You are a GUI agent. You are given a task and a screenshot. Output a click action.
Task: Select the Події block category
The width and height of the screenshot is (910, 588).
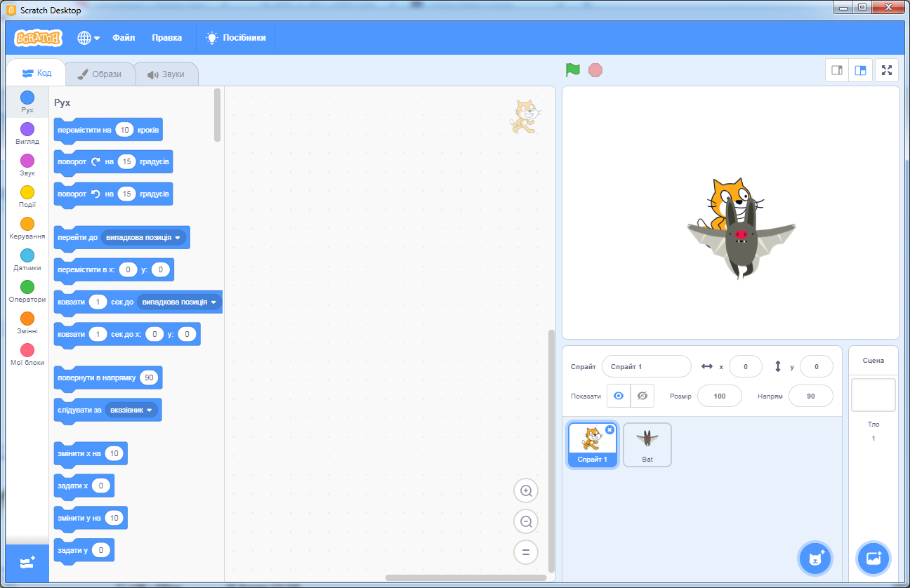pos(27,196)
